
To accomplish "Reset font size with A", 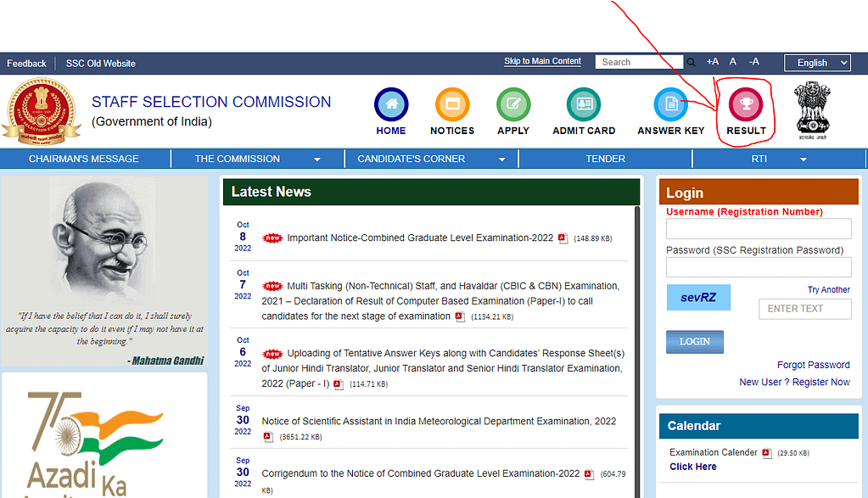I will pos(733,62).
